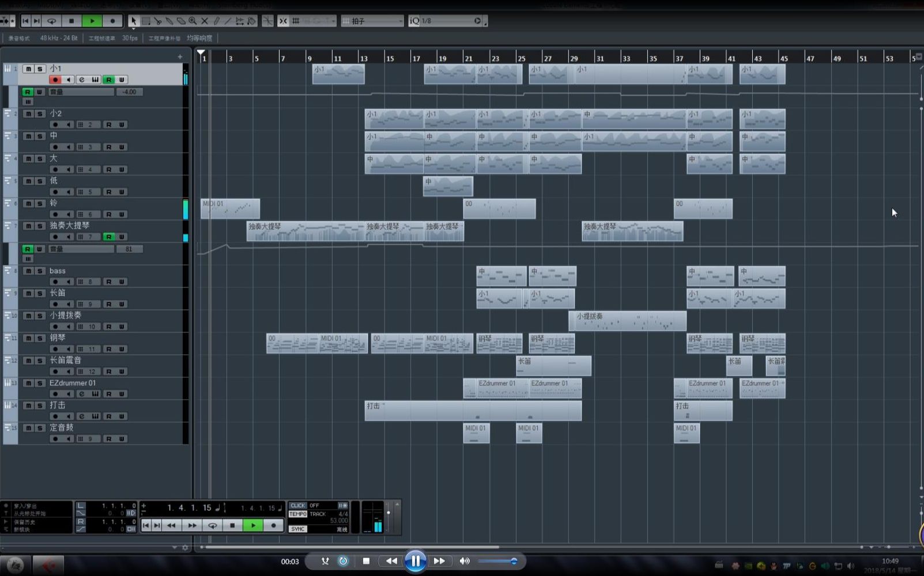The height and width of the screenshot is (576, 924).
Task: Open edit channel settings for EZdrummer 01
Action: 82,394
